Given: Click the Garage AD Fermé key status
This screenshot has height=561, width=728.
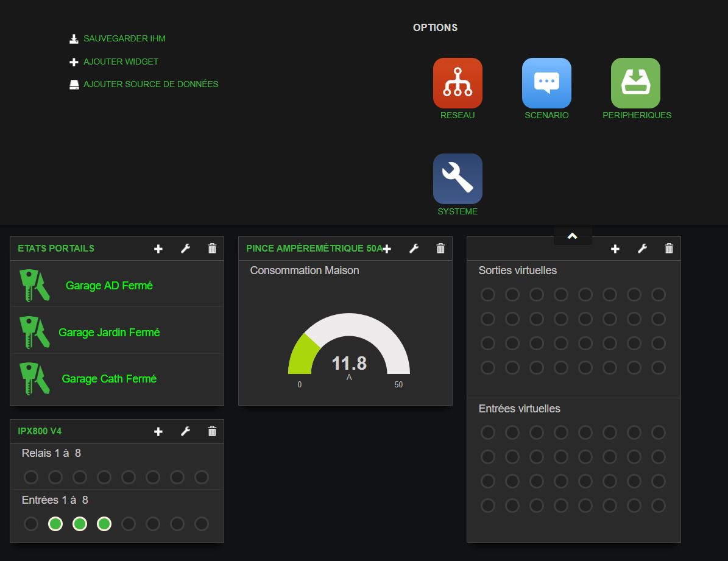Looking at the screenshot, I should tap(109, 286).
